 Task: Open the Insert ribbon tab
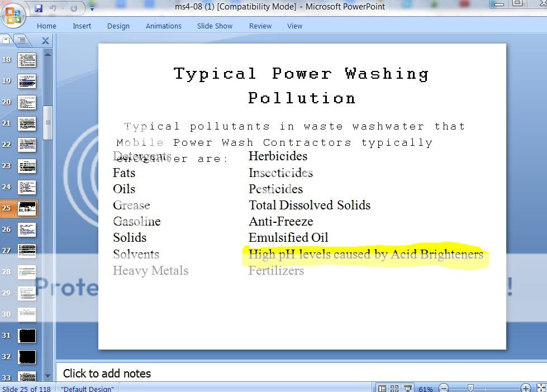click(x=82, y=26)
